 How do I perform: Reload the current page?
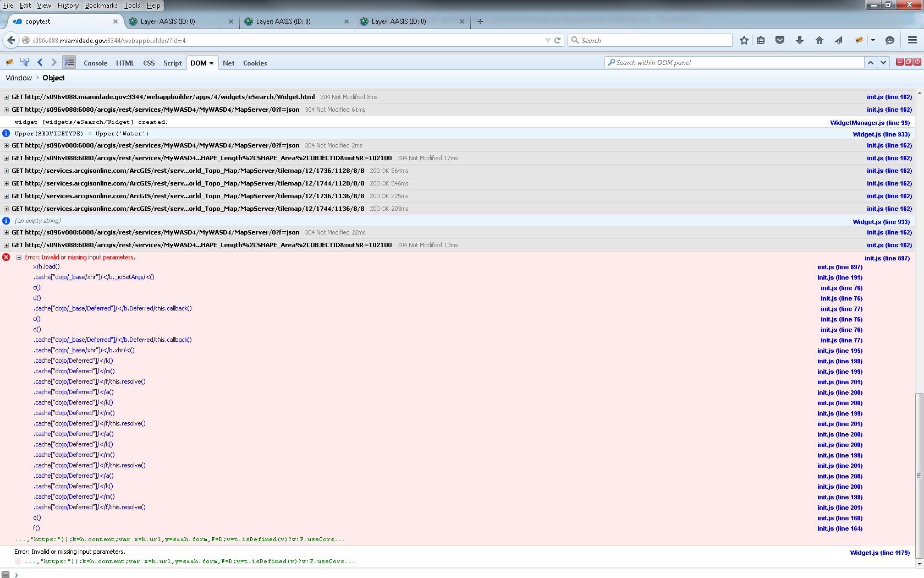click(557, 40)
